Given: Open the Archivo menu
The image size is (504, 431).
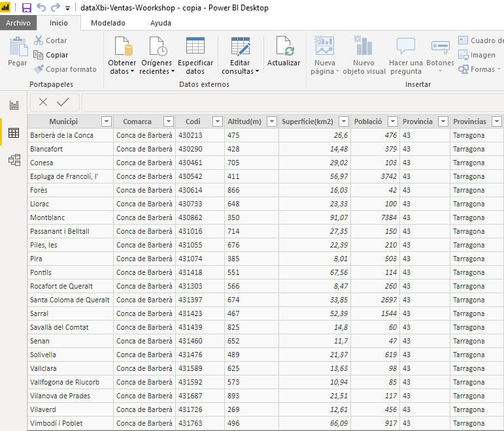Looking at the screenshot, I should pos(18,23).
